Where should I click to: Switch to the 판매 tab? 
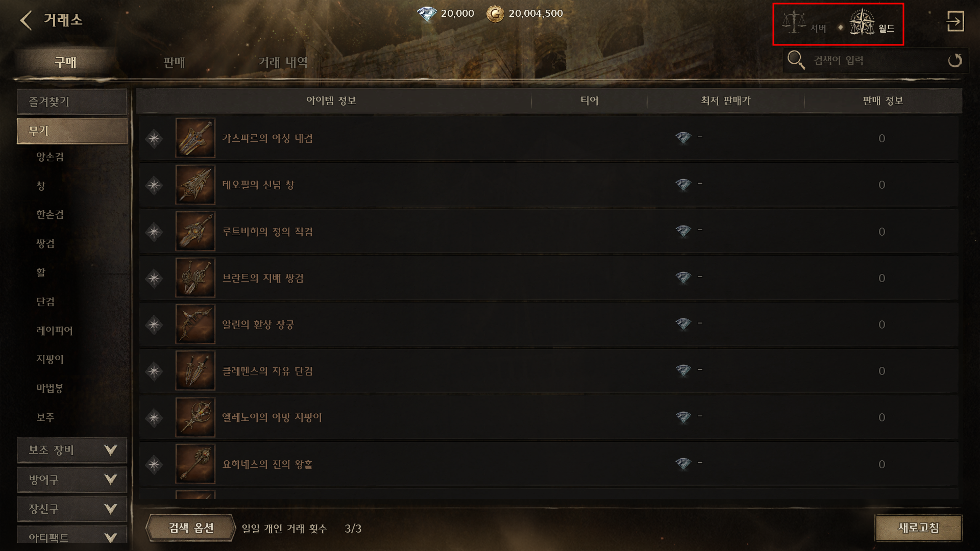[x=174, y=62]
